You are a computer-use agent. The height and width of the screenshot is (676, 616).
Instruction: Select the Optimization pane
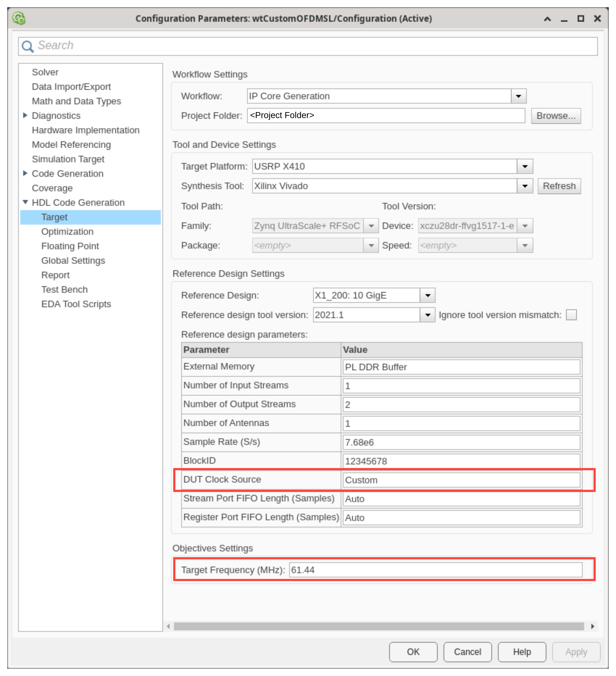67,231
